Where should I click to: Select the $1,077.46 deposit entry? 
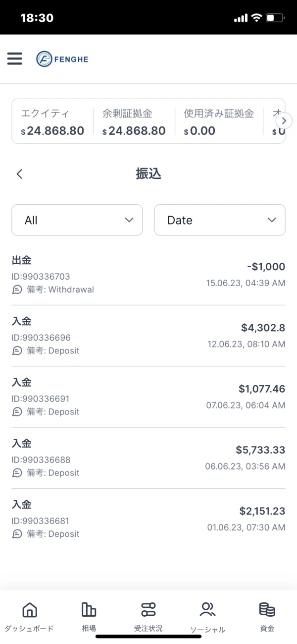[x=148, y=397]
